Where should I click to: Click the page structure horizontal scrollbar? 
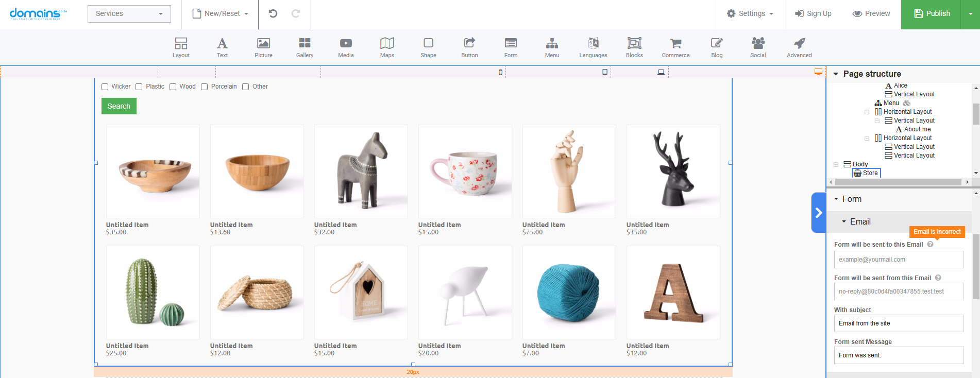[x=898, y=182]
